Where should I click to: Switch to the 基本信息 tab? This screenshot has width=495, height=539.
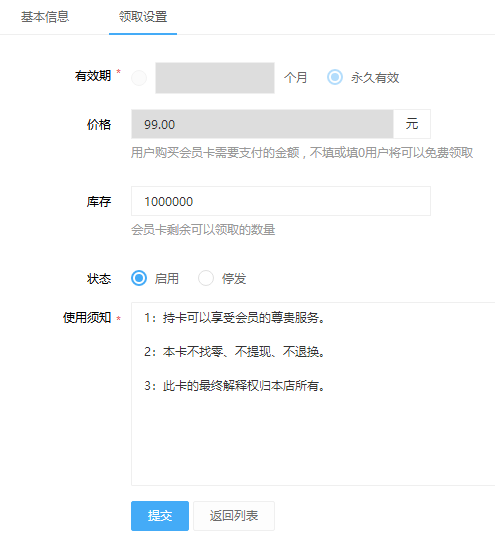[x=45, y=16]
